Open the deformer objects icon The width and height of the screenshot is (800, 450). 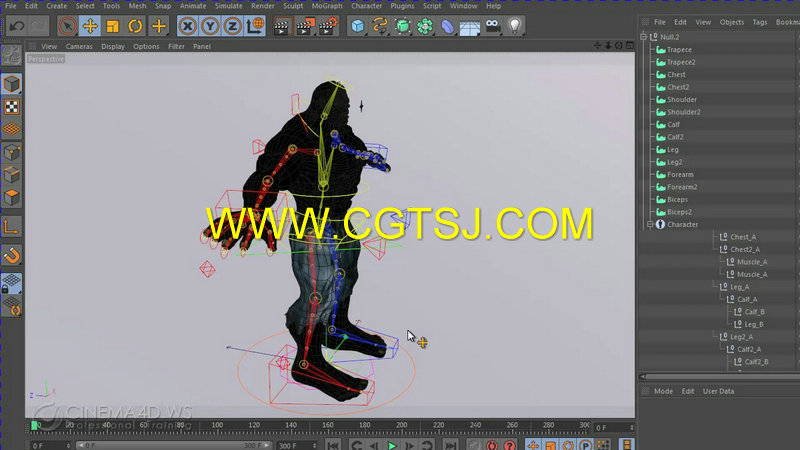pyautogui.click(x=447, y=26)
